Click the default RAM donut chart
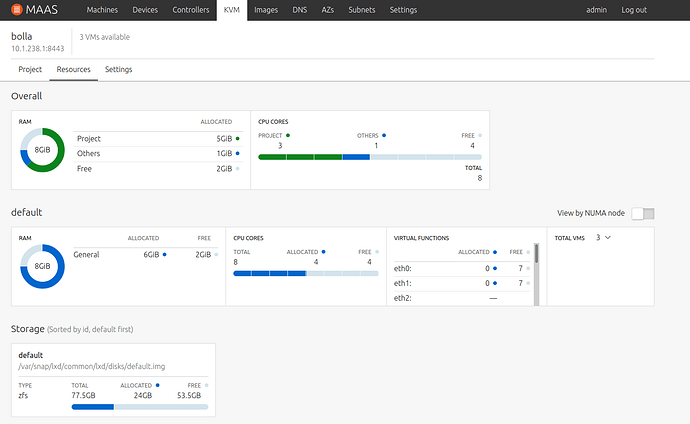The width and height of the screenshot is (690, 424). pos(42,266)
